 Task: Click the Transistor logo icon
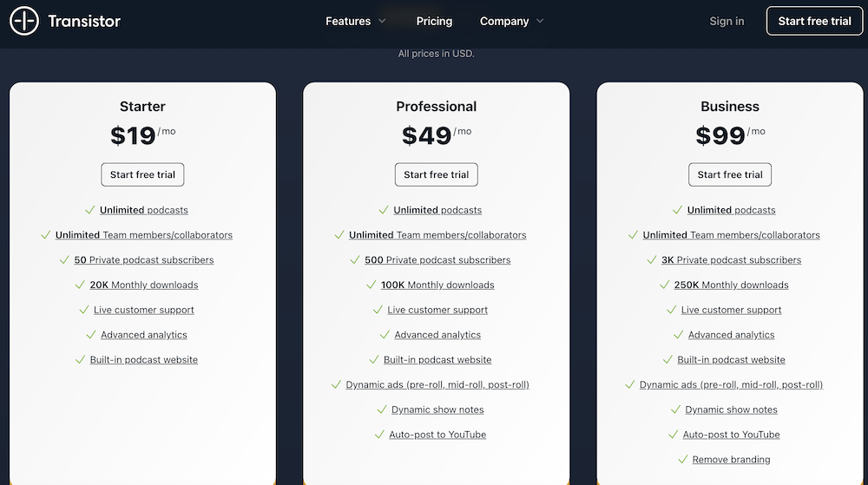24,21
